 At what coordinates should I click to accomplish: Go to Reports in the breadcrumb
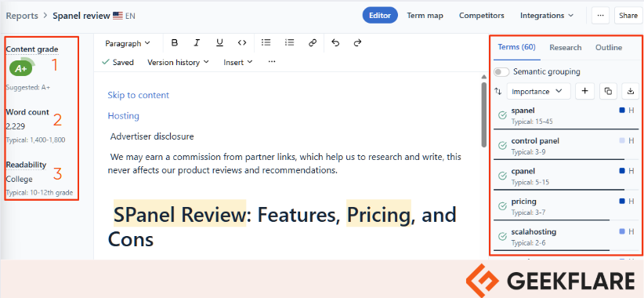coord(22,16)
